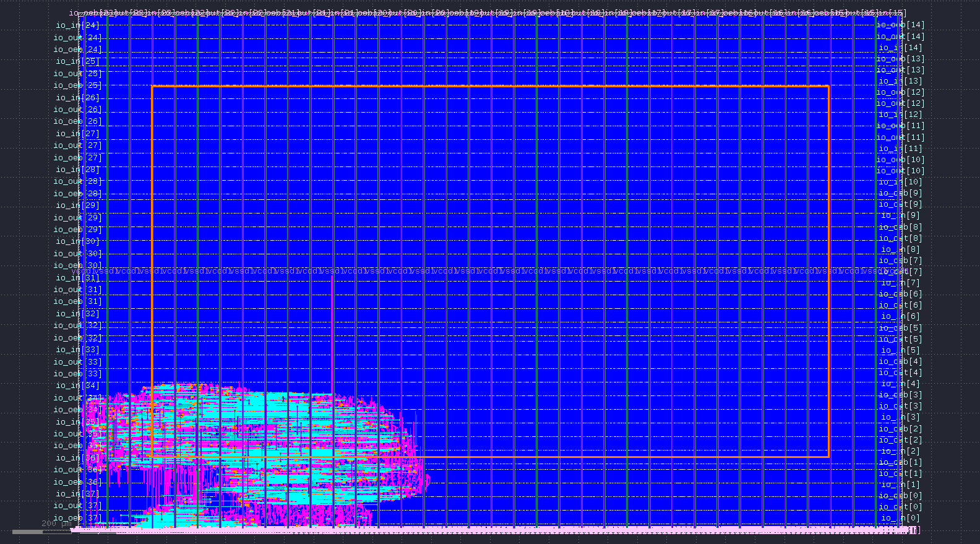Select the io_oeb[32] pin label
Screen dimensions: 980x544
coord(78,338)
